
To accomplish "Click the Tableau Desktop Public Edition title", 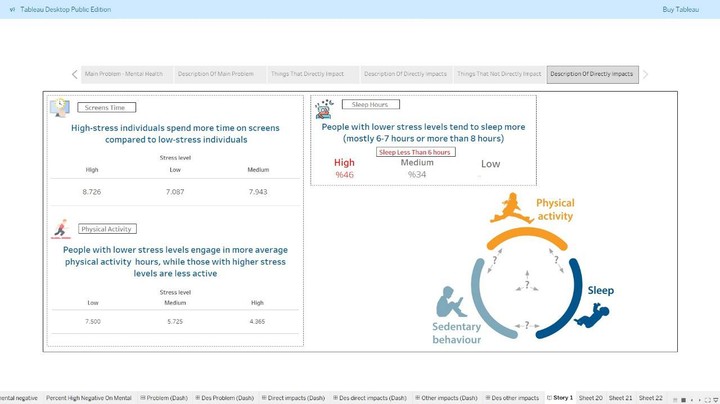I will (x=66, y=9).
